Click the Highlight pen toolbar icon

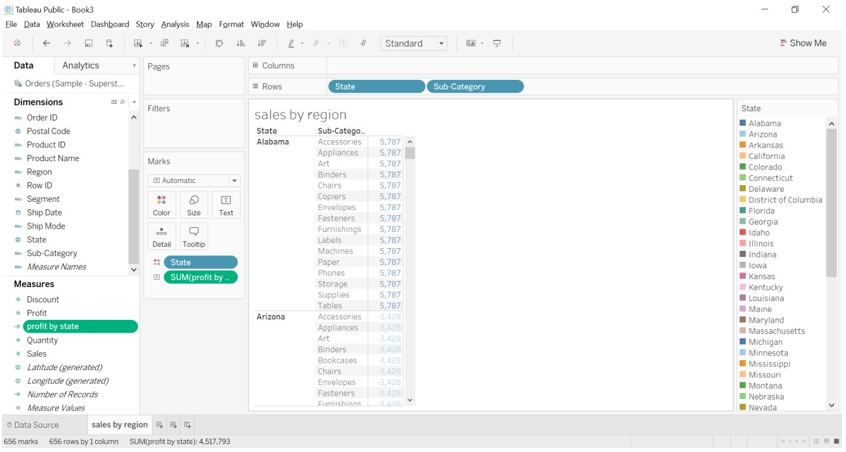pos(291,43)
